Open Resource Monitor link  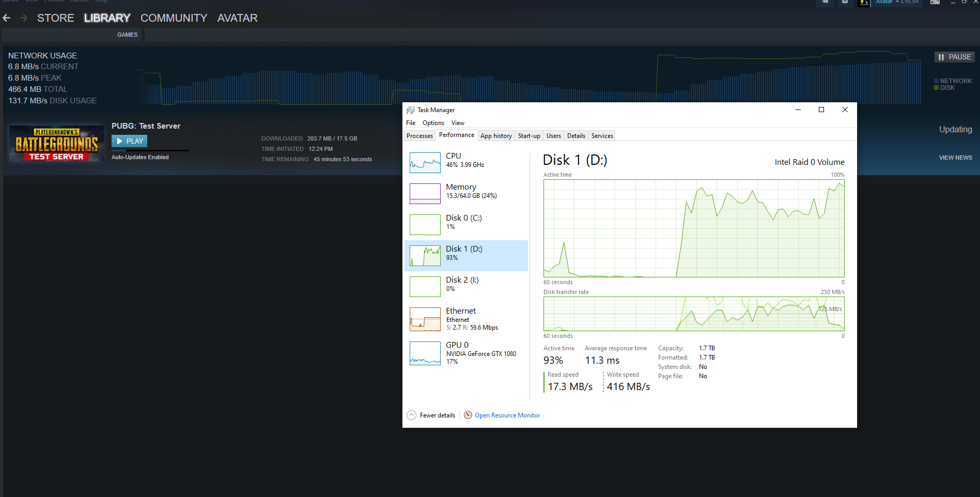tap(507, 415)
